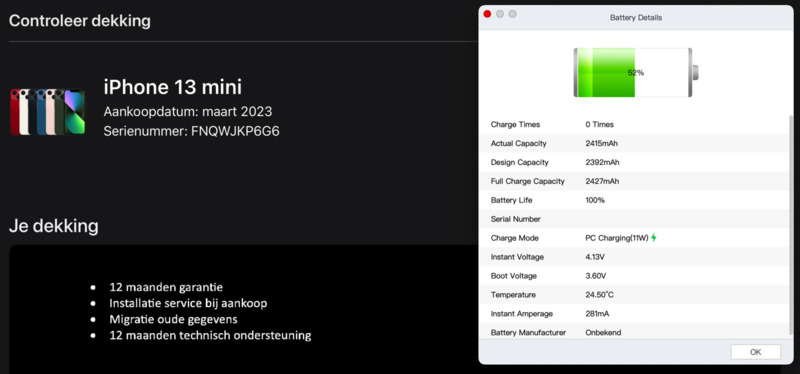This screenshot has width=800, height=374.
Task: Click 'Aankoopdatum: maart 2023' text
Action: pyautogui.click(x=188, y=111)
